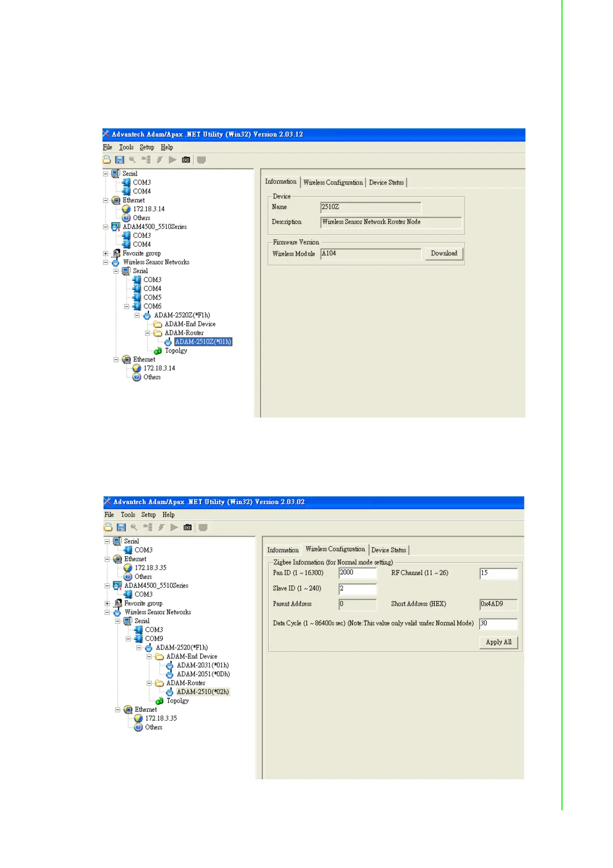Image resolution: width=613 pixels, height=868 pixels.
Task: Click the node icon beside ADAM-2520Z(*F1h)
Action: click(147, 315)
